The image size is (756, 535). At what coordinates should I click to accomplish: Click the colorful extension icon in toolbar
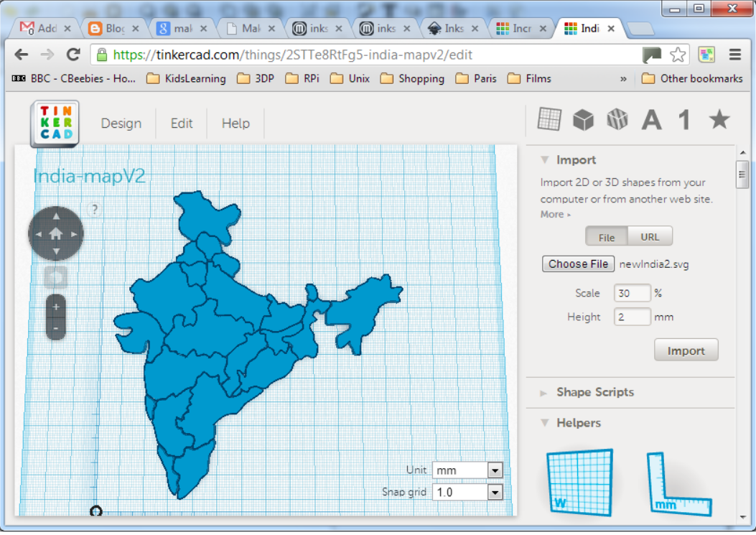706,55
